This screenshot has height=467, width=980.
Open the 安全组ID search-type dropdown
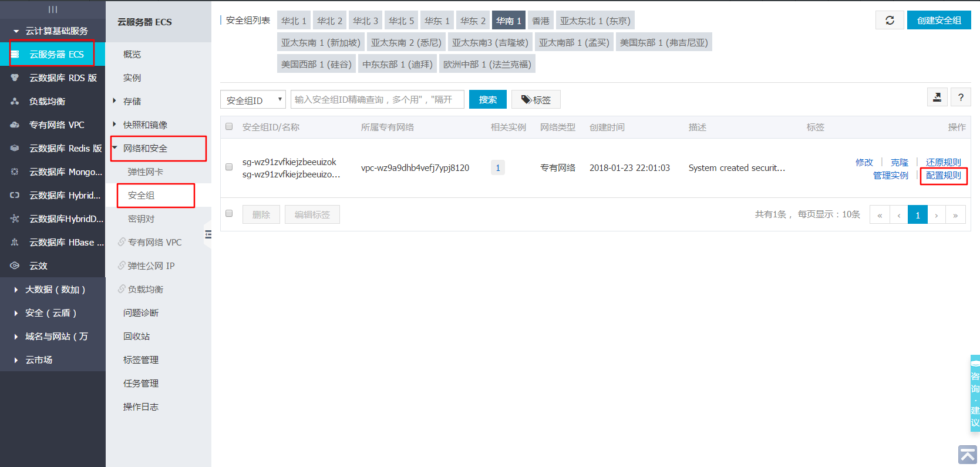pyautogui.click(x=253, y=100)
